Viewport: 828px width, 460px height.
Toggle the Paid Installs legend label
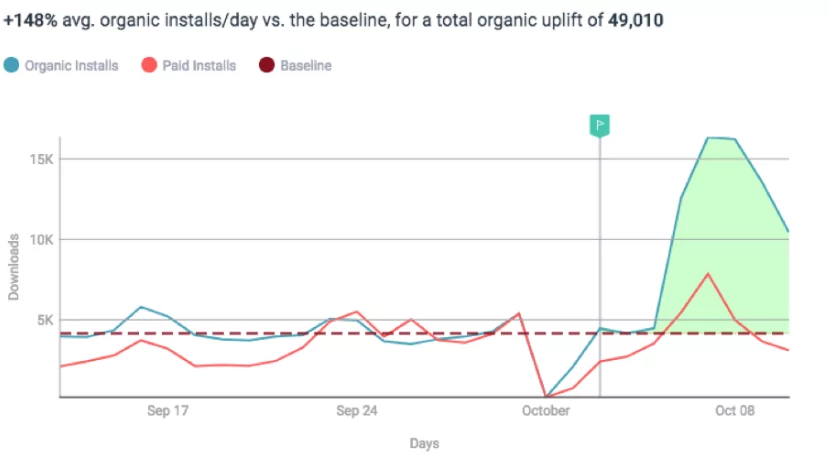[x=199, y=66]
